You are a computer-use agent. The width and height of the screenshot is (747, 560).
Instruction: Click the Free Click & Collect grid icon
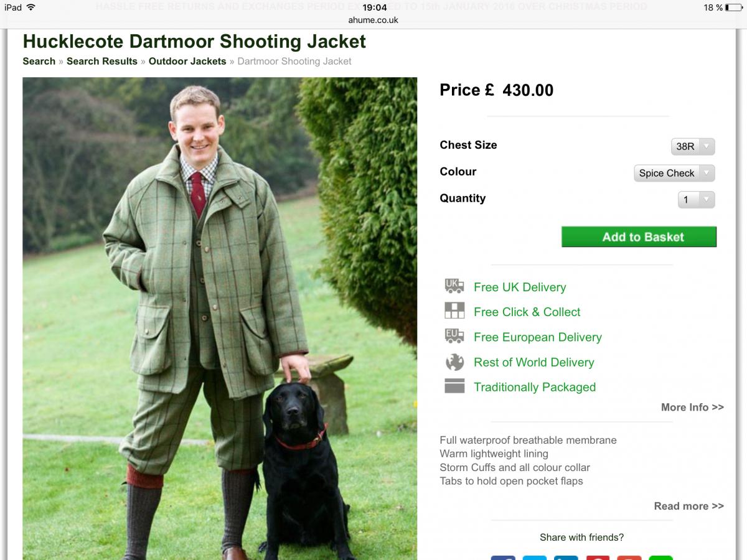click(x=454, y=310)
